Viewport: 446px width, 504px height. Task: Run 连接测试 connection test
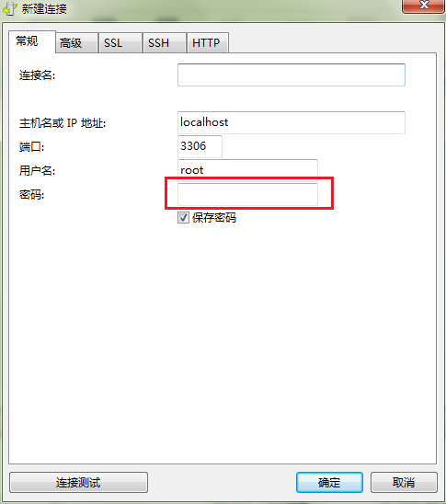click(x=78, y=482)
